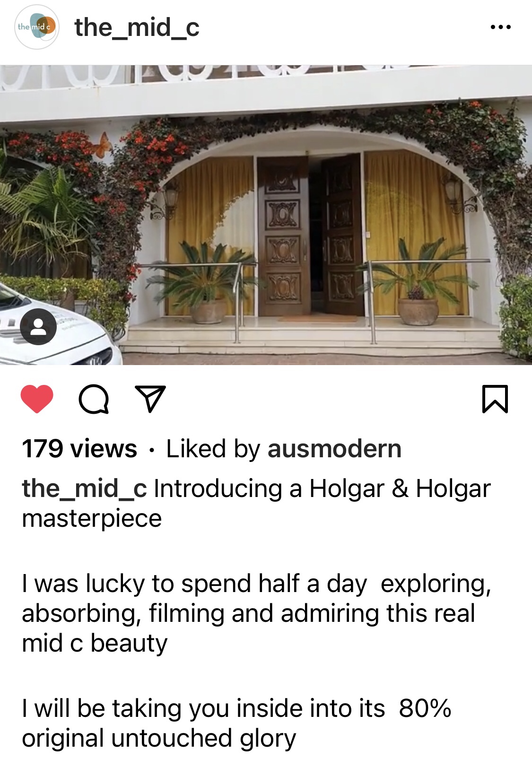
Task: Share the post using paper plane icon
Action: pyautogui.click(x=150, y=399)
